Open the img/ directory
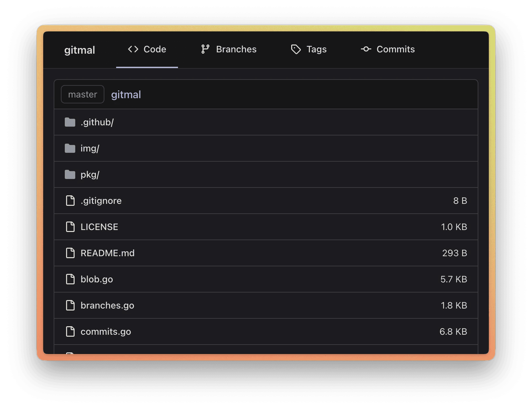This screenshot has width=532, height=409. click(x=90, y=149)
